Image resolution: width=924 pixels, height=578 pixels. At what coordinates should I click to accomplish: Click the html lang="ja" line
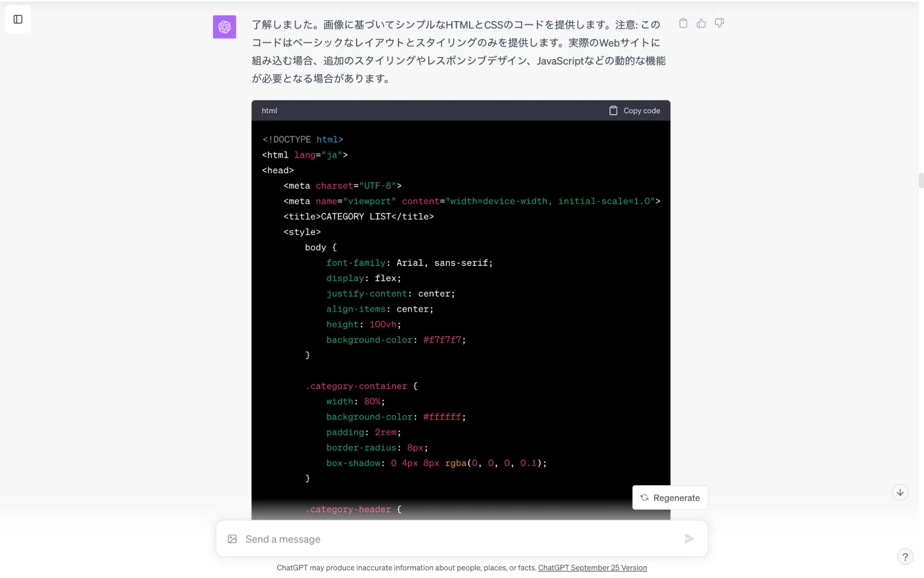[x=305, y=155]
